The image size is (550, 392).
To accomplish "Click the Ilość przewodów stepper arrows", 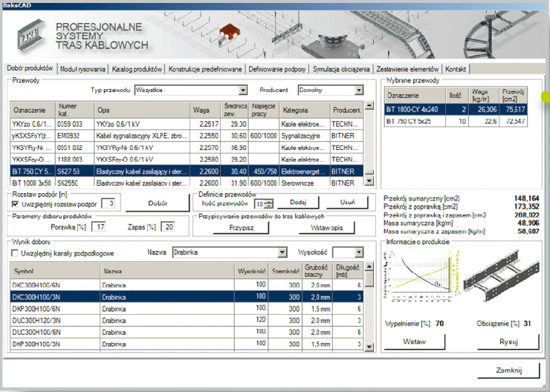I will (x=269, y=203).
